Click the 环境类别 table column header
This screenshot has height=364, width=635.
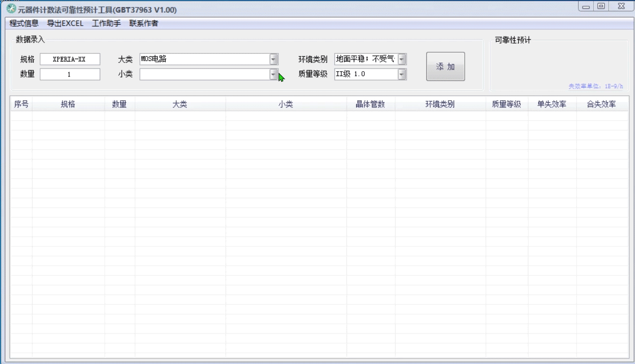[440, 105]
